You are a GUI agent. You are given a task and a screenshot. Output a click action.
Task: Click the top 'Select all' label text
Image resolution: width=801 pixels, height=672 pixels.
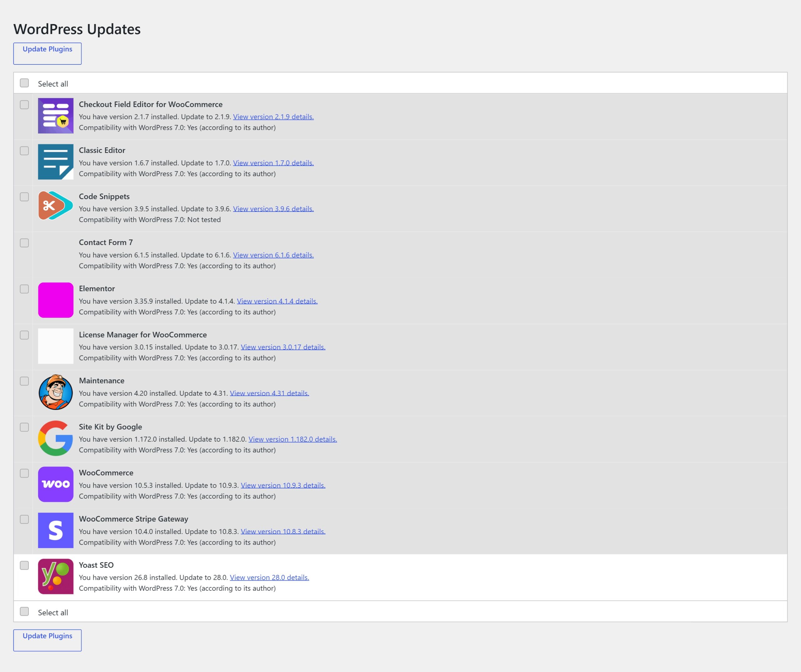pyautogui.click(x=53, y=84)
